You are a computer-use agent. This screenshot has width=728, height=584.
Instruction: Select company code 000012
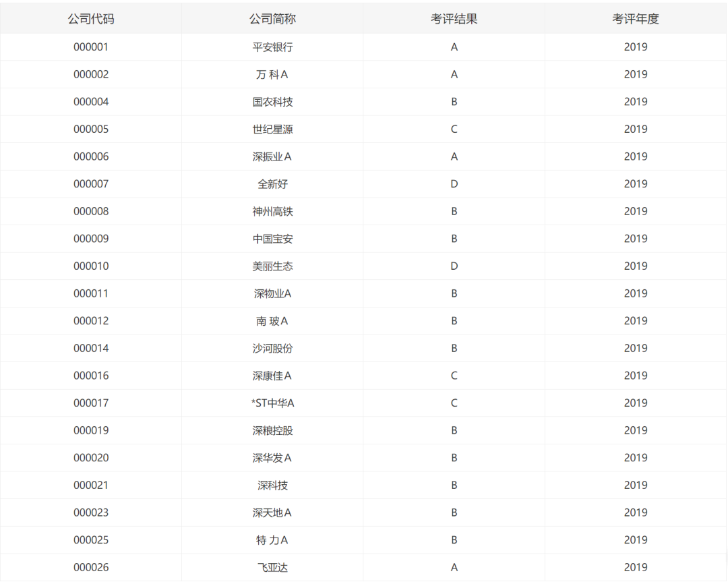(91, 321)
